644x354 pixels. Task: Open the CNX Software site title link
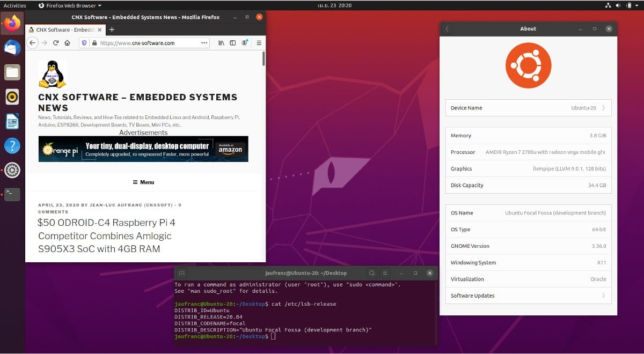click(137, 102)
